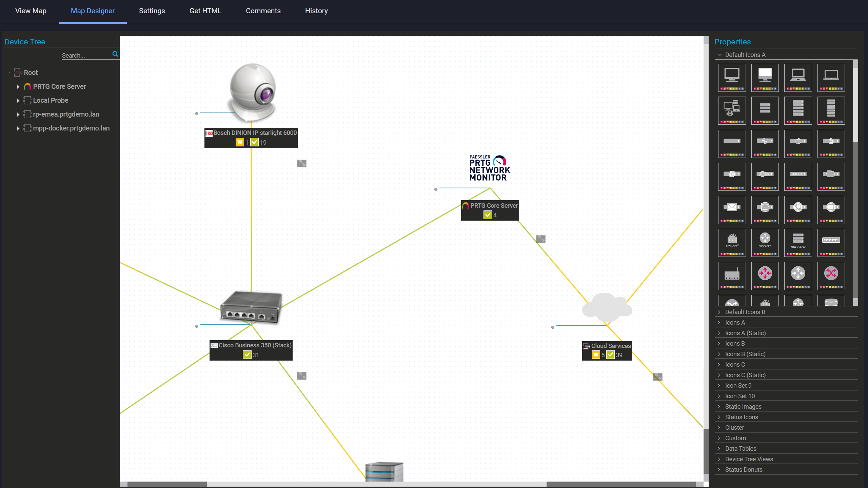Choose the mail envelope server icon
This screenshot has width=868, height=488.
[x=732, y=210]
